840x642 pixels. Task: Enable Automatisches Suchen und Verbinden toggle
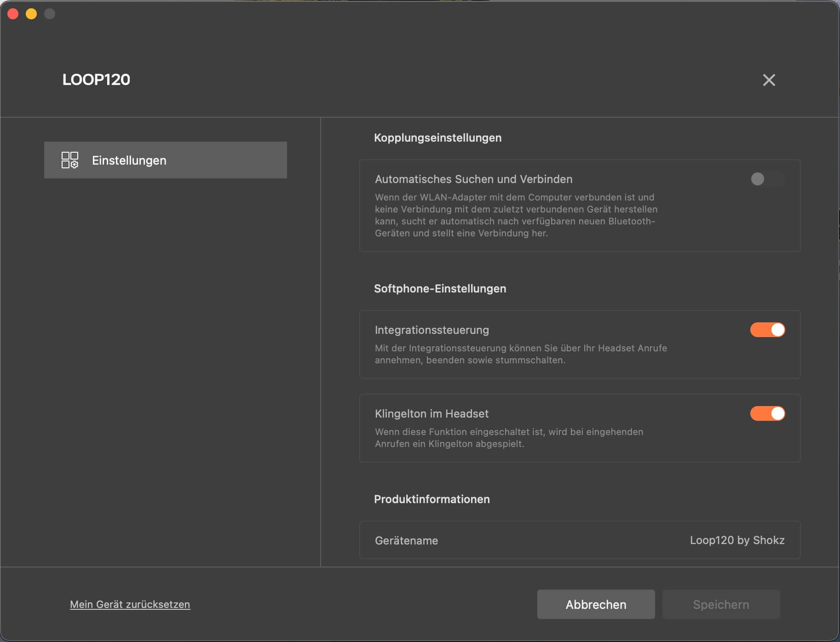767,179
